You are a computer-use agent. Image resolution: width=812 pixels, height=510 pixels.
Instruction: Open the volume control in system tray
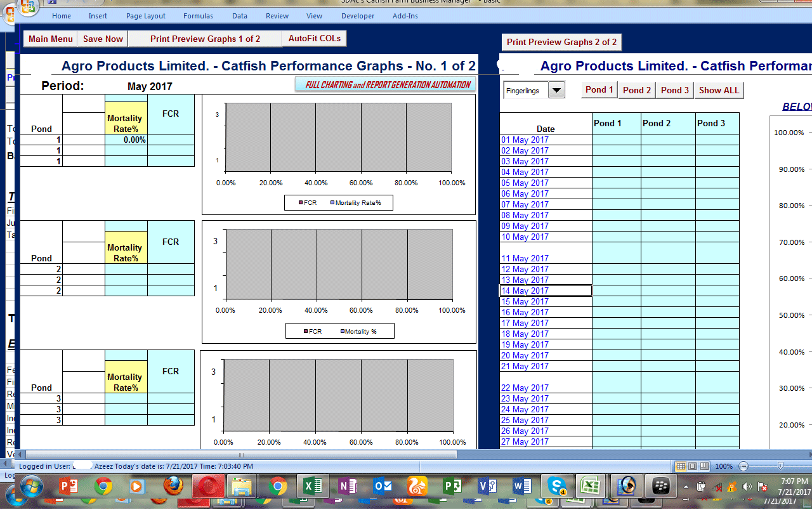[748, 487]
